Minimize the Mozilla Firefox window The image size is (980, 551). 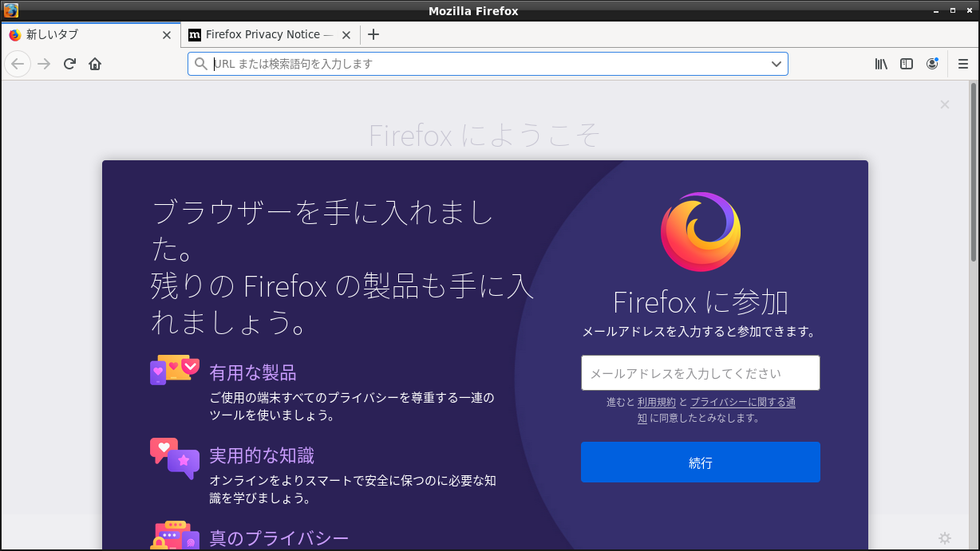pyautogui.click(x=936, y=10)
